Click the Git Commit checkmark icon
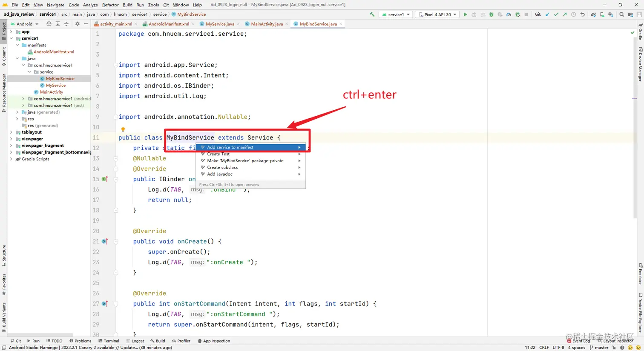Image resolution: width=644 pixels, height=351 pixels. click(x=556, y=14)
